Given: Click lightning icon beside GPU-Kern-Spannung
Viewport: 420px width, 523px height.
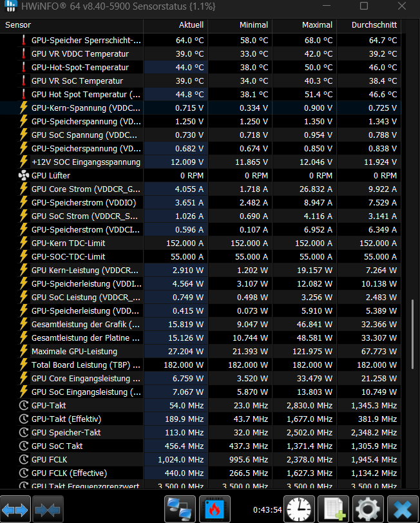Looking at the screenshot, I should coord(24,108).
